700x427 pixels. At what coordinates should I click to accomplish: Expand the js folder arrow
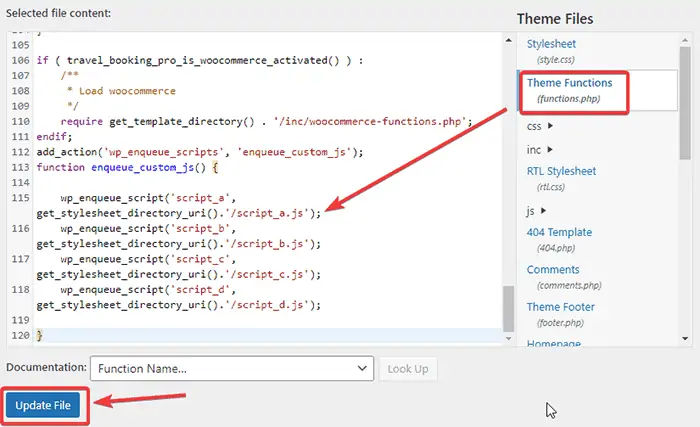pos(544,210)
